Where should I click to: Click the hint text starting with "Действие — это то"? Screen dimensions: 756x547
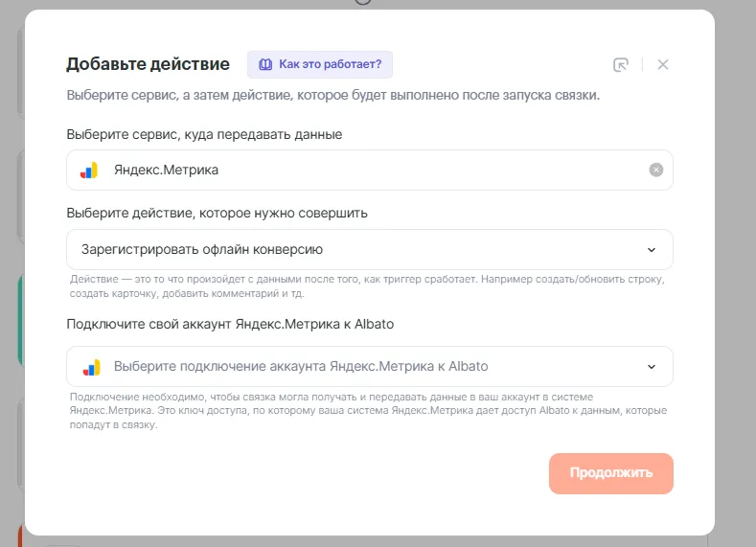[367, 286]
